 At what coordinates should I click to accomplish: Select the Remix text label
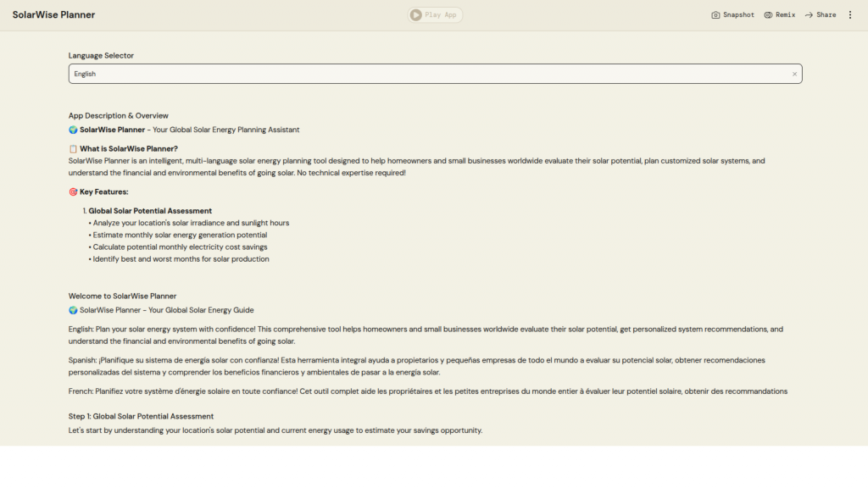(x=785, y=15)
